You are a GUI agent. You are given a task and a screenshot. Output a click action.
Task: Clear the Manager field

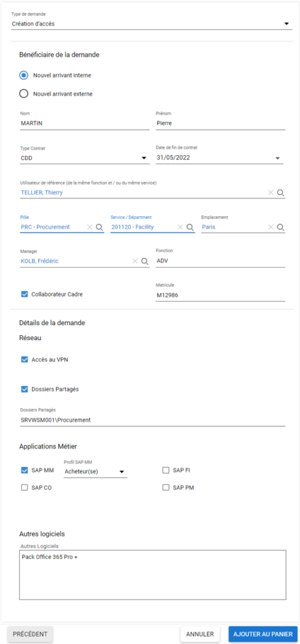tap(135, 261)
